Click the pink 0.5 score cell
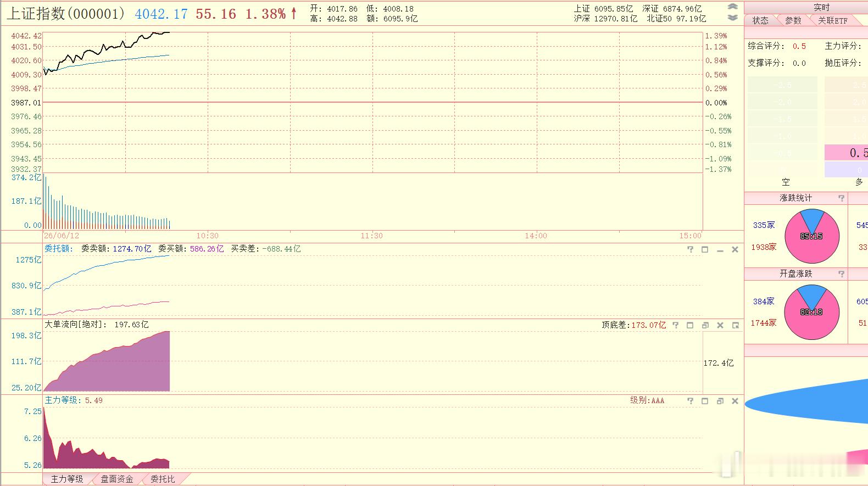Image resolution: width=868 pixels, height=486 pixels. [x=846, y=153]
